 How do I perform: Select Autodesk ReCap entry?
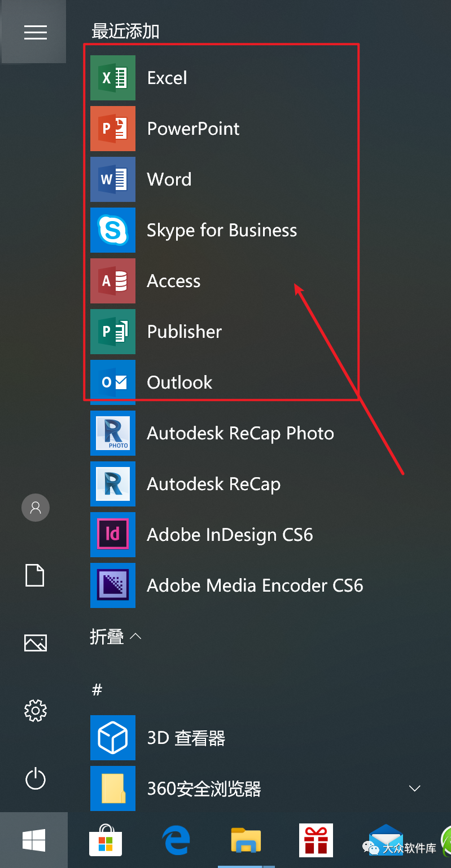213,484
